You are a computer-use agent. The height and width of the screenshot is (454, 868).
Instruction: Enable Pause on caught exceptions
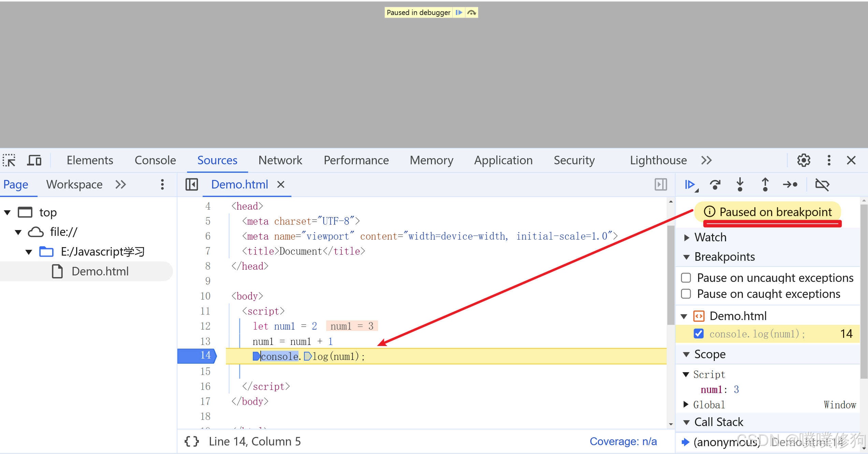pos(686,294)
